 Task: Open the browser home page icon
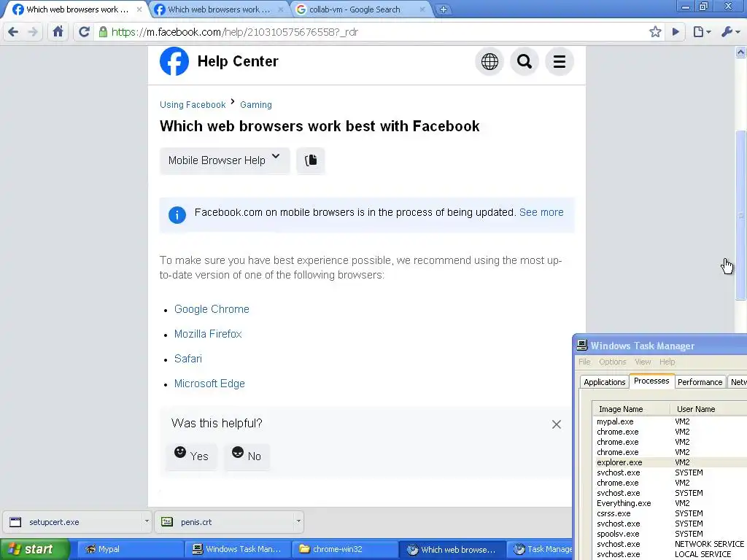coord(58,32)
